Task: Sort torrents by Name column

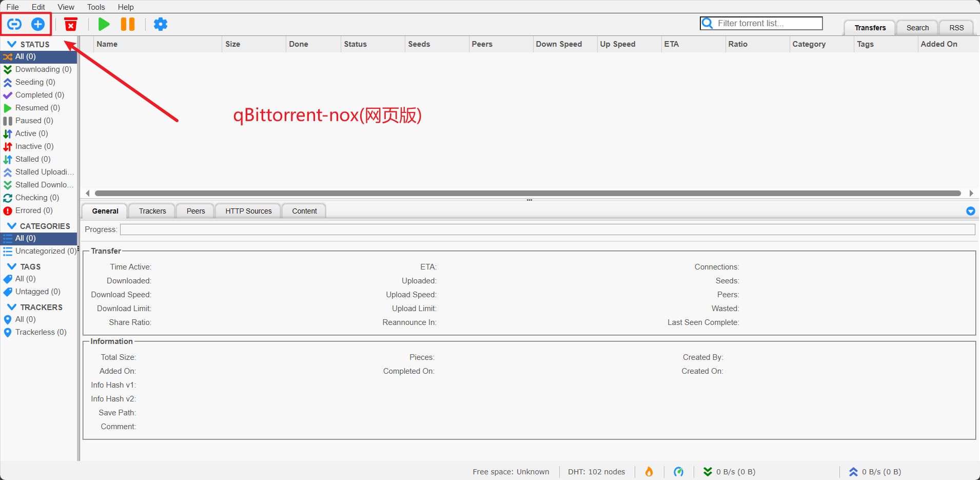Action: pyautogui.click(x=158, y=44)
